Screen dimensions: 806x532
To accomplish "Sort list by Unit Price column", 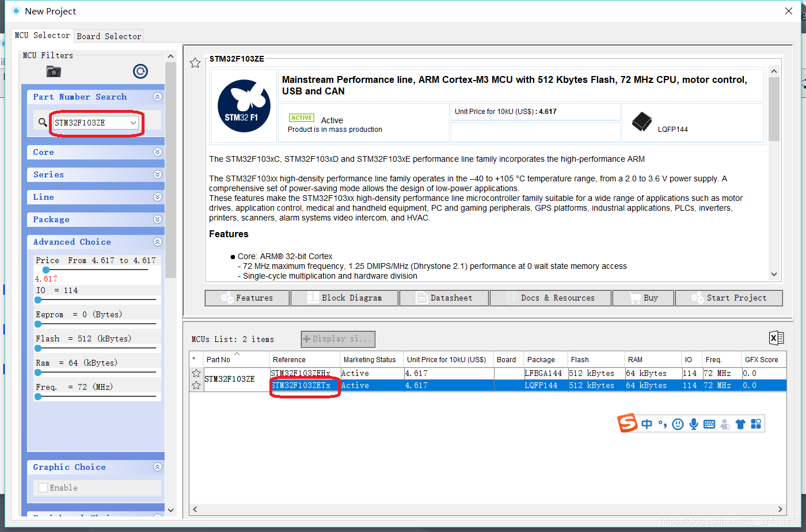I will pyautogui.click(x=449, y=359).
